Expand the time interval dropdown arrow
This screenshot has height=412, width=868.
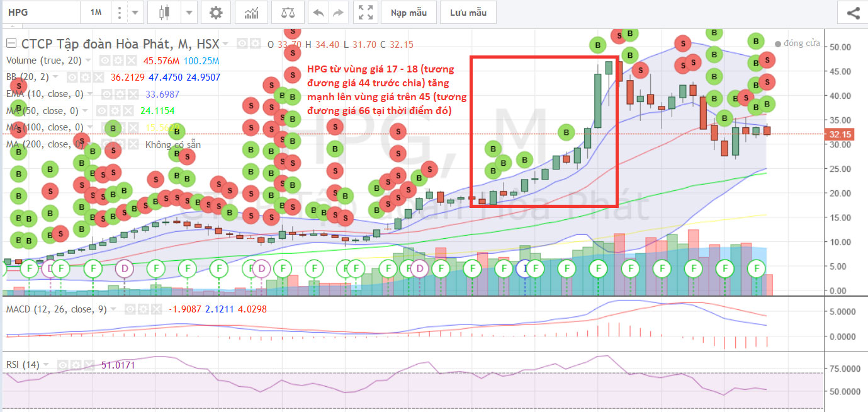[136, 12]
